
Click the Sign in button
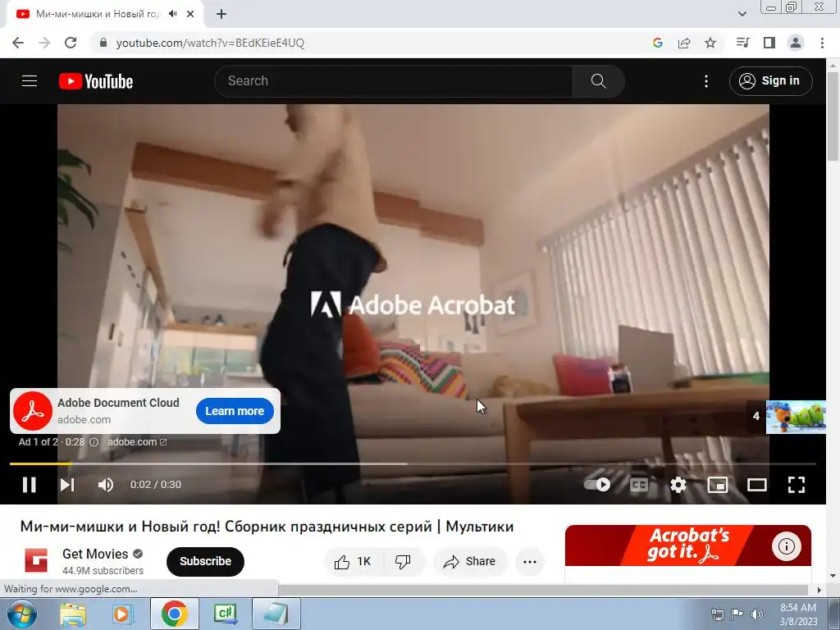pos(770,81)
